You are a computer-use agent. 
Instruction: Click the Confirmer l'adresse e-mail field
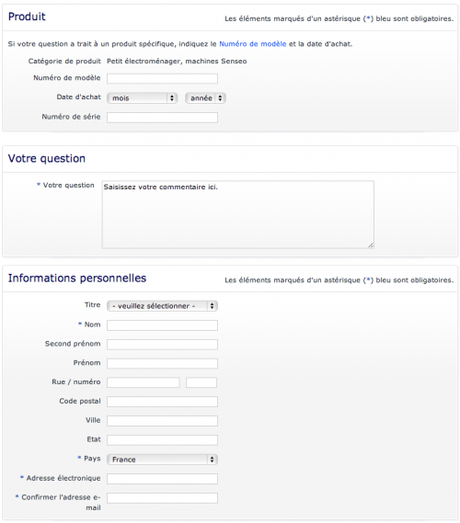point(162,498)
